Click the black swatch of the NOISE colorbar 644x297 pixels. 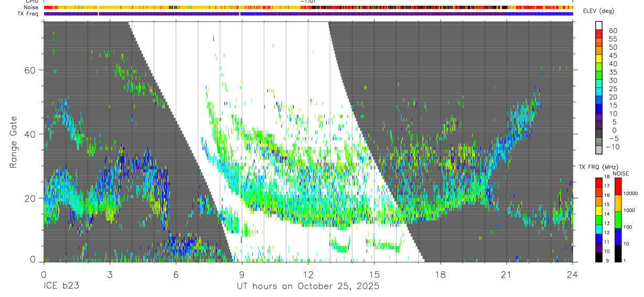[618, 254]
